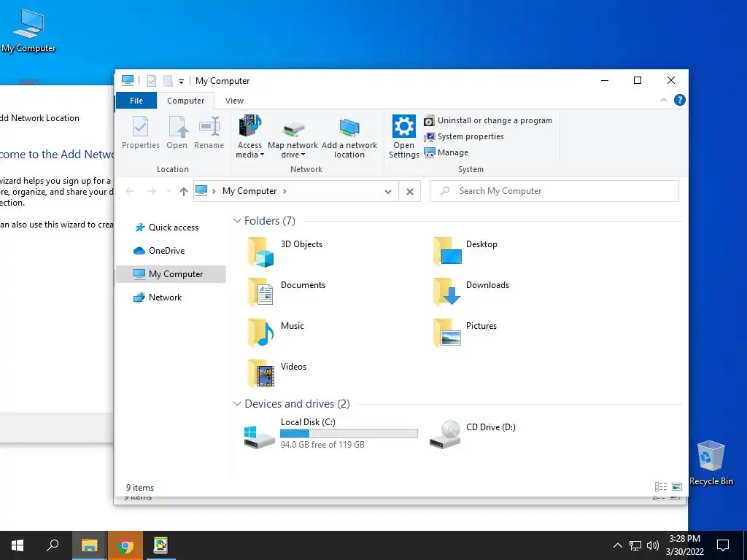Select My Computer in navigation pane
This screenshot has height=560, width=747.
click(171, 274)
